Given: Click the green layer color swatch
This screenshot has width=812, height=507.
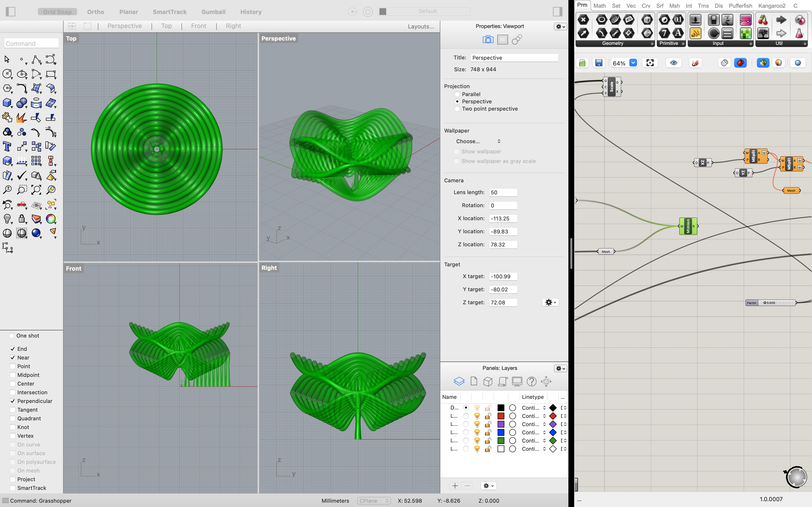Looking at the screenshot, I should pos(501,441).
